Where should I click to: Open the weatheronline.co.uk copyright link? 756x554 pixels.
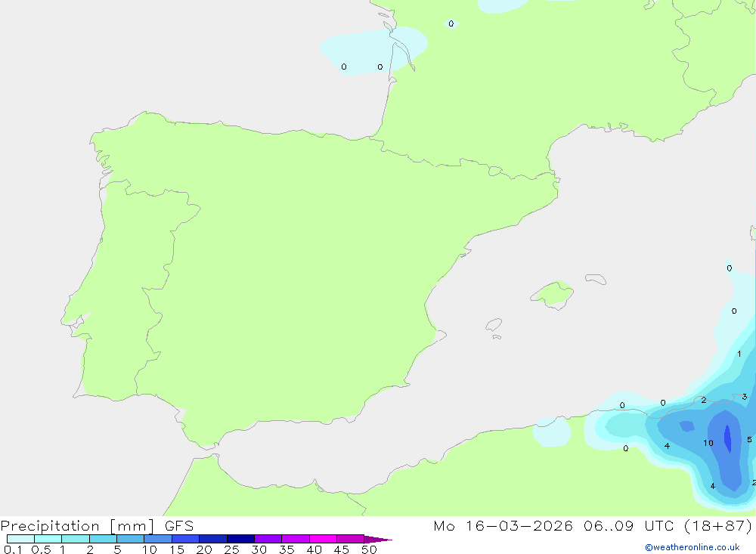tap(692, 547)
